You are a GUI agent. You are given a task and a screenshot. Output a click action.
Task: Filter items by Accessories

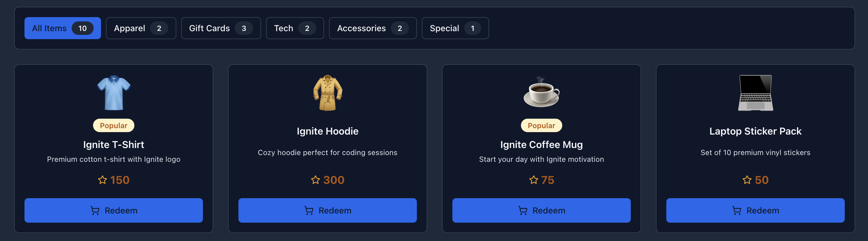(373, 28)
